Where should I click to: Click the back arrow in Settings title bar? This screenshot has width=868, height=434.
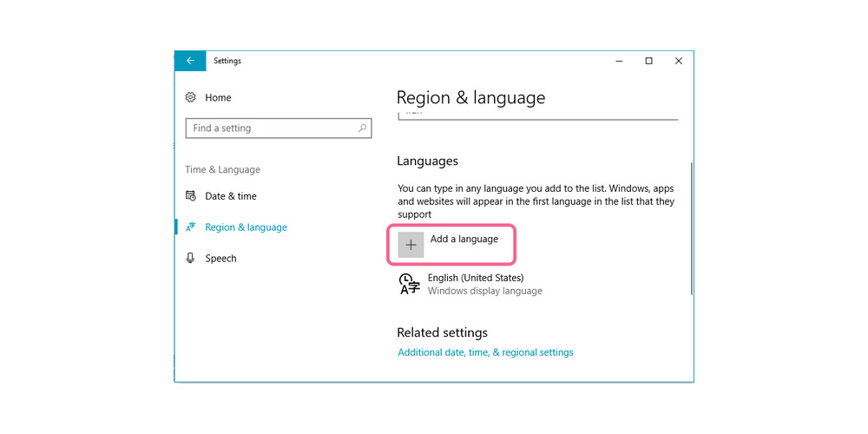190,61
